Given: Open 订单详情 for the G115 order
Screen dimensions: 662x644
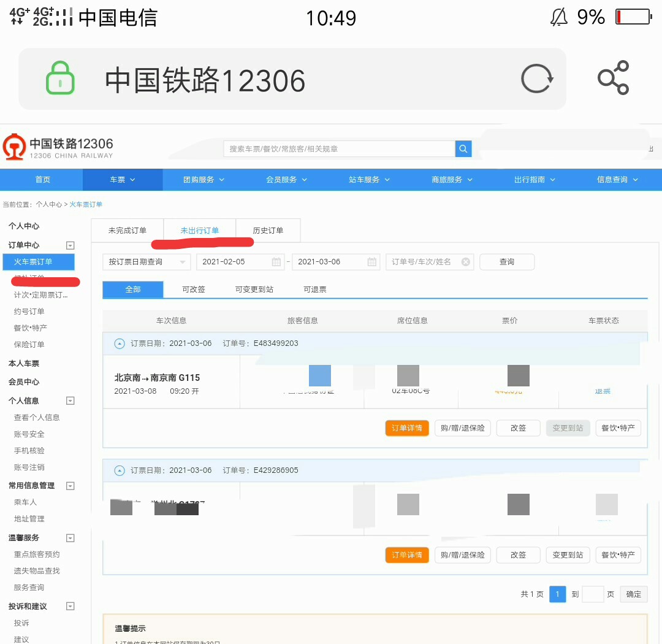Looking at the screenshot, I should (x=406, y=428).
